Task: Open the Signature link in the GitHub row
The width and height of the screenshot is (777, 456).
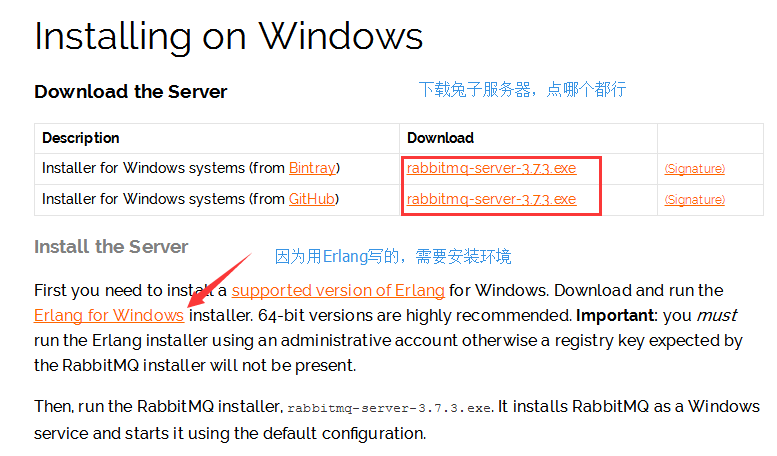Action: click(x=695, y=199)
